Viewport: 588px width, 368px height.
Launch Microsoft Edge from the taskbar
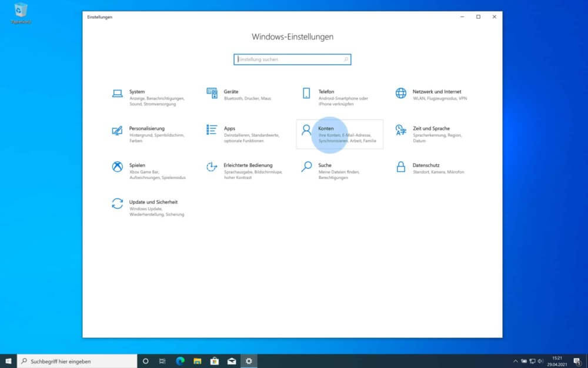pyautogui.click(x=181, y=360)
